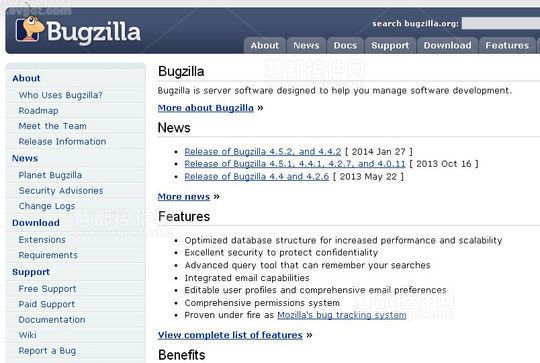
Task: Open Documentation sidebar link
Action: click(x=52, y=320)
